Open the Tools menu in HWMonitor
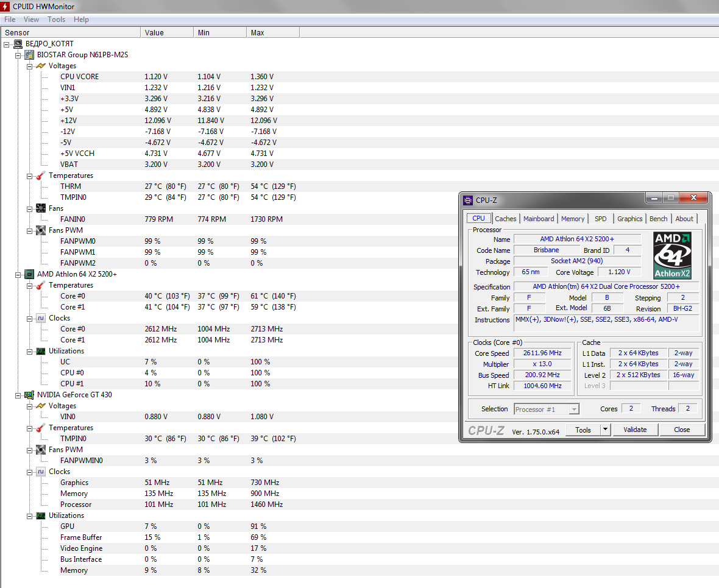Viewport: 719px width, 588px height. (x=56, y=19)
